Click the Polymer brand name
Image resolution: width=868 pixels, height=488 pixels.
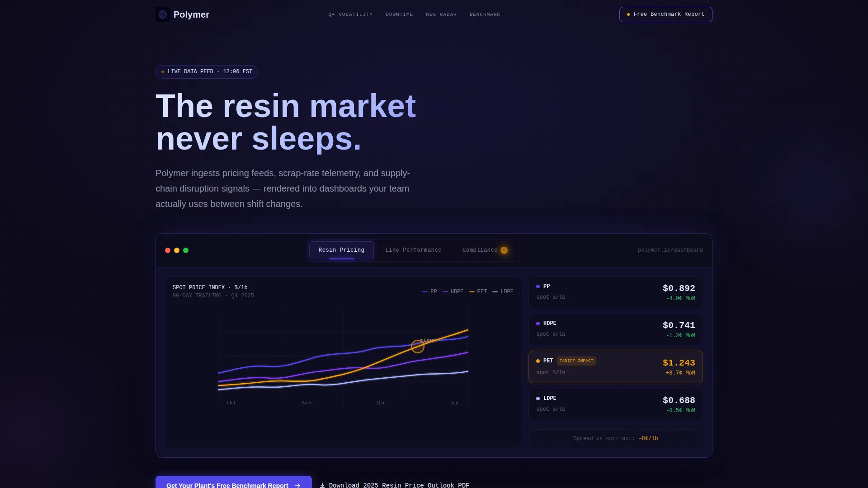click(191, 14)
